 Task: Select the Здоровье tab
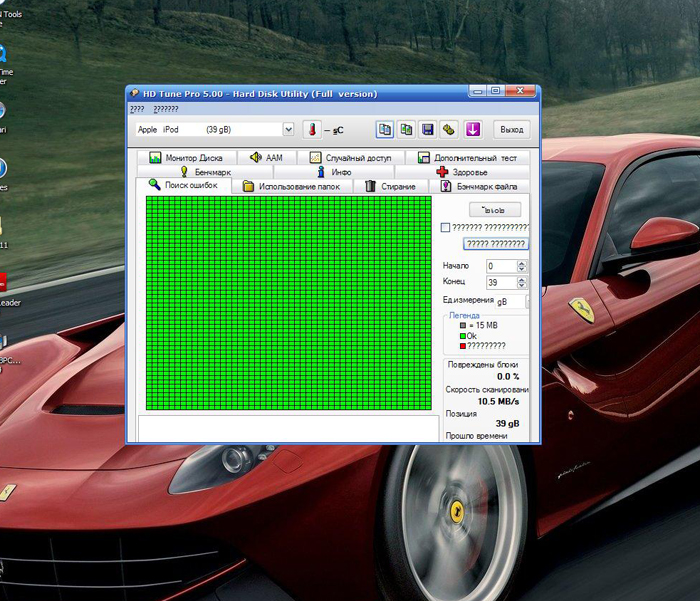462,172
